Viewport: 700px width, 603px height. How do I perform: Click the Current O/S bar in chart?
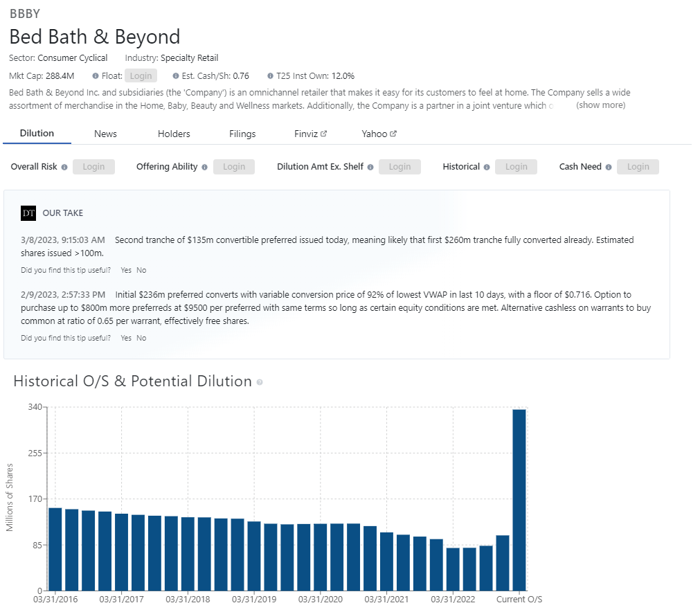pyautogui.click(x=519, y=498)
